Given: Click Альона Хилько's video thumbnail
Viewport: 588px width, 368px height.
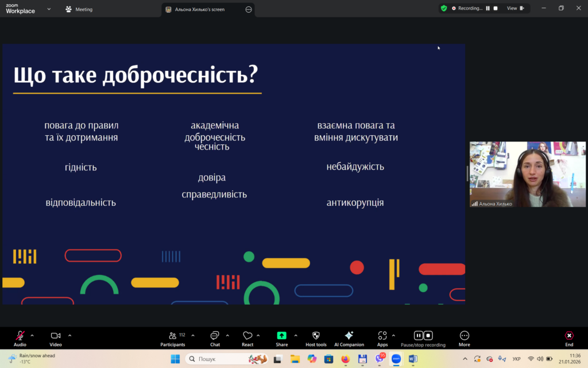Looking at the screenshot, I should pos(527,174).
